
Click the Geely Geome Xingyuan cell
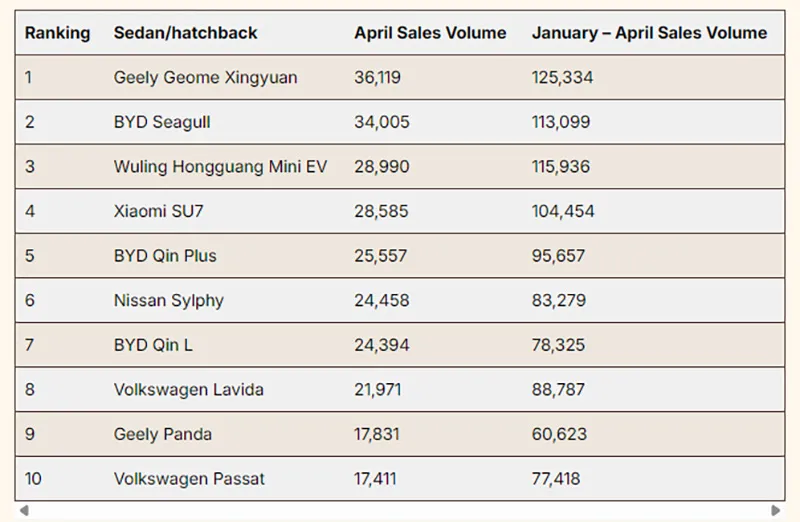pyautogui.click(x=205, y=78)
